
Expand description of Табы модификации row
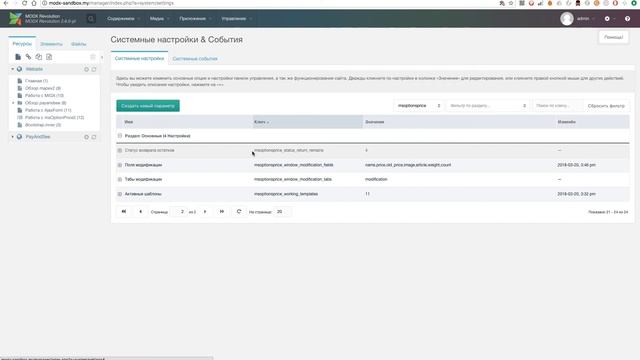(x=120, y=180)
